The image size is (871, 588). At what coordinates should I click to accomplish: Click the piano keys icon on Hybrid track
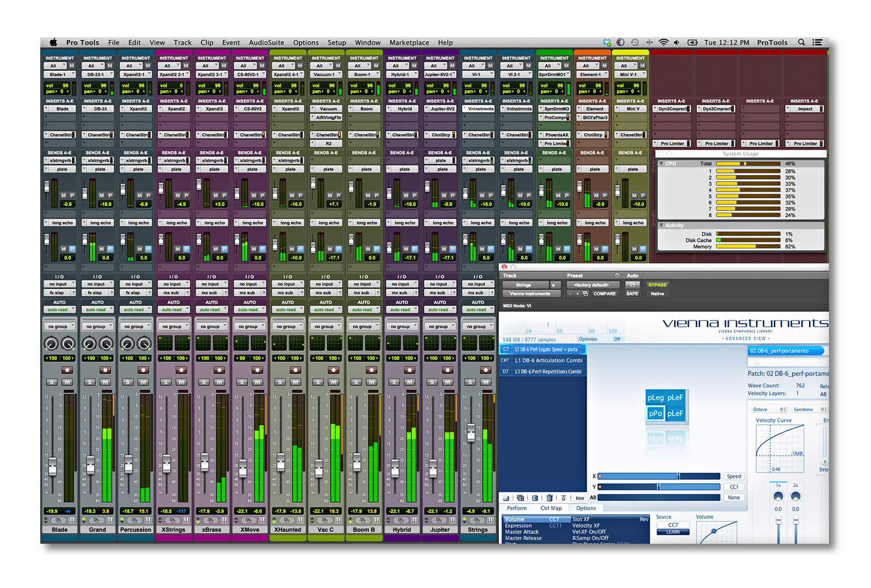click(414, 521)
